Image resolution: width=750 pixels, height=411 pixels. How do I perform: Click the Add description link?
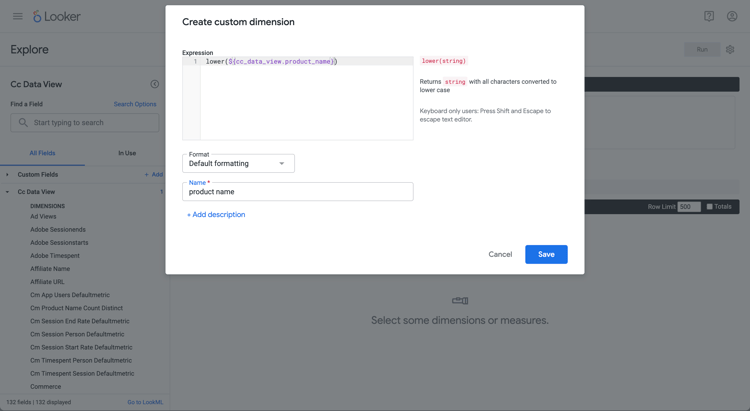(x=216, y=215)
